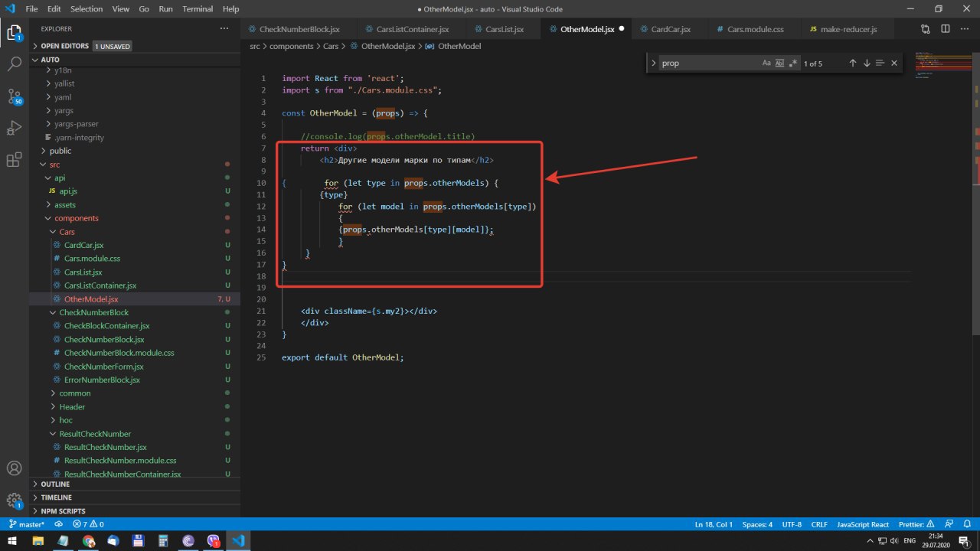
Task: Click the errors and warnings status indicator
Action: pyautogui.click(x=88, y=524)
